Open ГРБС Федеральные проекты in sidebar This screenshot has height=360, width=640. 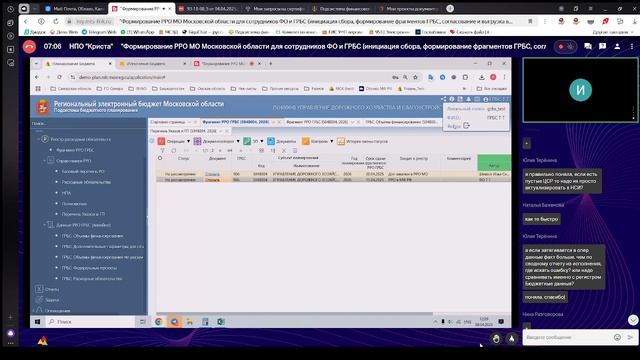pyautogui.click(x=89, y=268)
